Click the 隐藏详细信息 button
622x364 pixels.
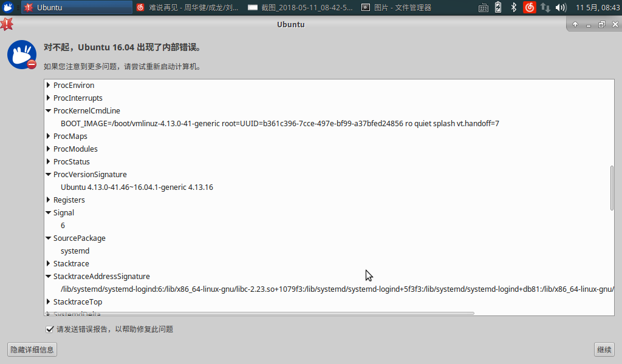coord(32,349)
